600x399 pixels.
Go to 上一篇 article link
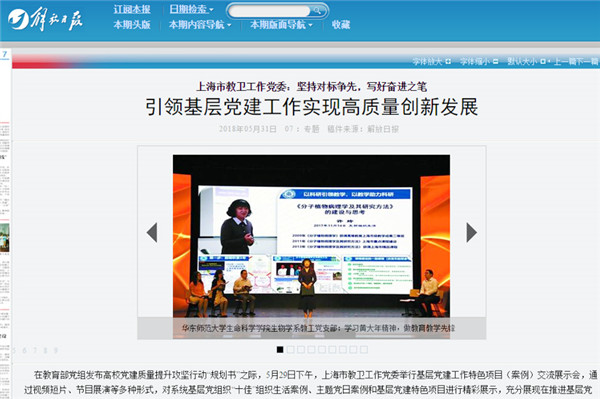tap(564, 61)
